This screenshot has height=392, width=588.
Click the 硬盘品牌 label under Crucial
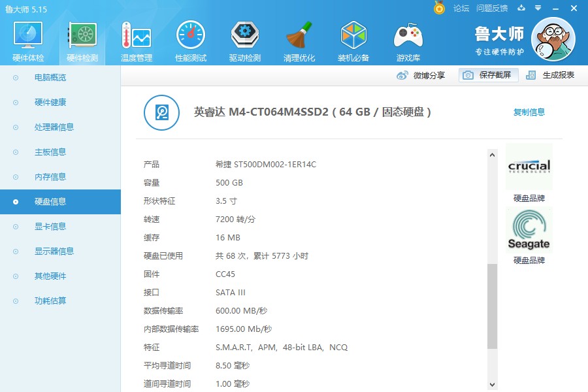tap(529, 198)
